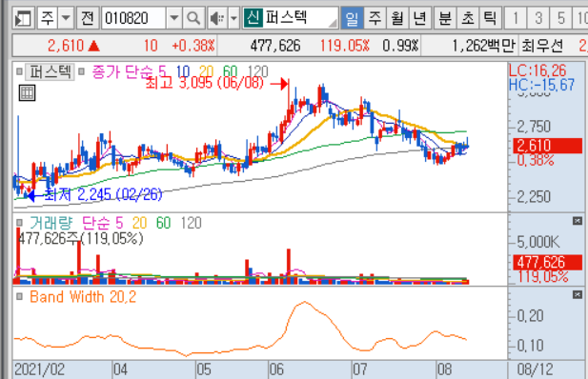588x379 pixels.
Task: Expand the stock code history dropdown
Action: (174, 18)
